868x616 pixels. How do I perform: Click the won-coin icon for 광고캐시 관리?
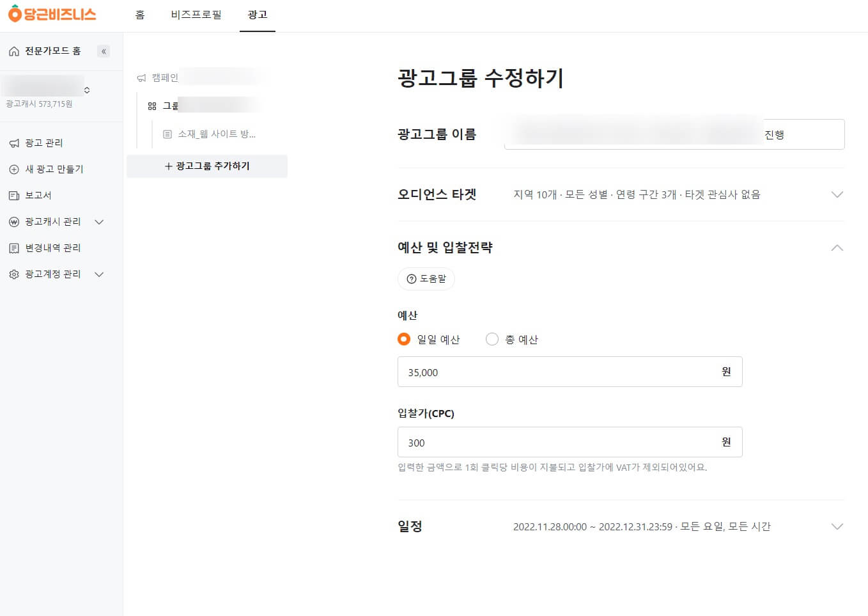click(x=14, y=222)
